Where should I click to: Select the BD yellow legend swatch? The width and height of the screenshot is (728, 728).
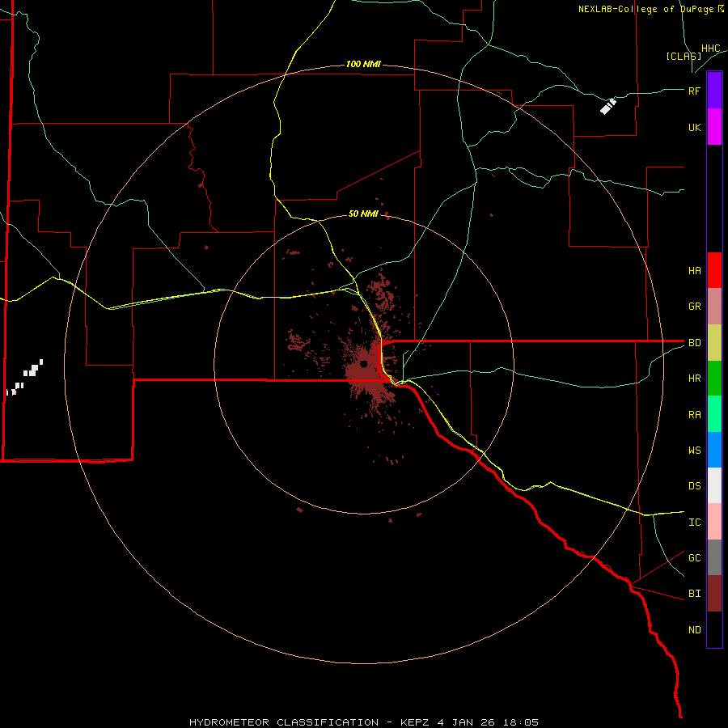pos(714,343)
